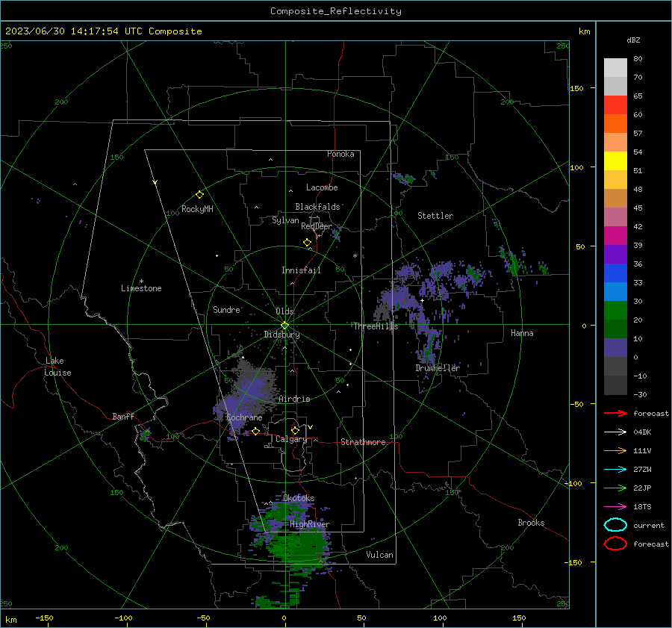Click the 04DK legend label
672x628 pixels.
click(x=642, y=432)
